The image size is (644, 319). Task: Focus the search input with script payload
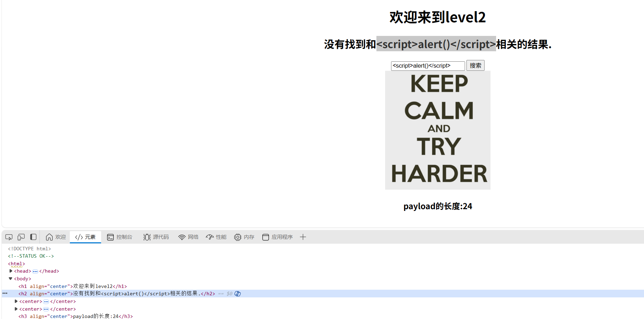(x=428, y=66)
